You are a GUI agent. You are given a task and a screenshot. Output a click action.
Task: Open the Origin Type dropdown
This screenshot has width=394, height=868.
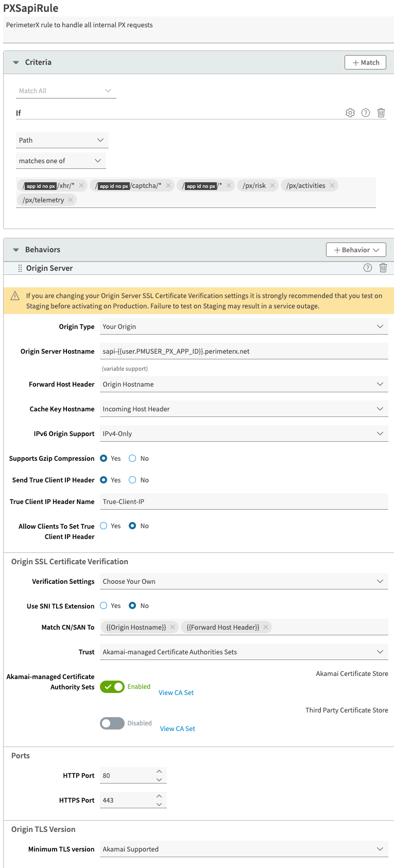pos(244,326)
